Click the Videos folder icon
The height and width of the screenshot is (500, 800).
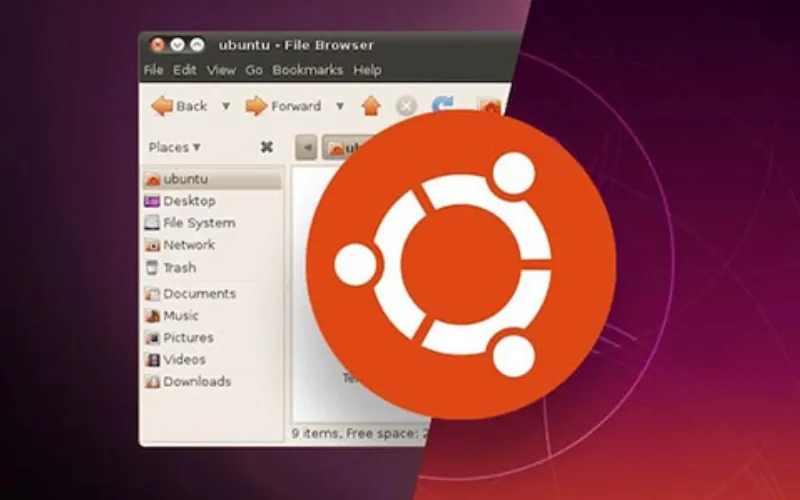pyautogui.click(x=152, y=360)
